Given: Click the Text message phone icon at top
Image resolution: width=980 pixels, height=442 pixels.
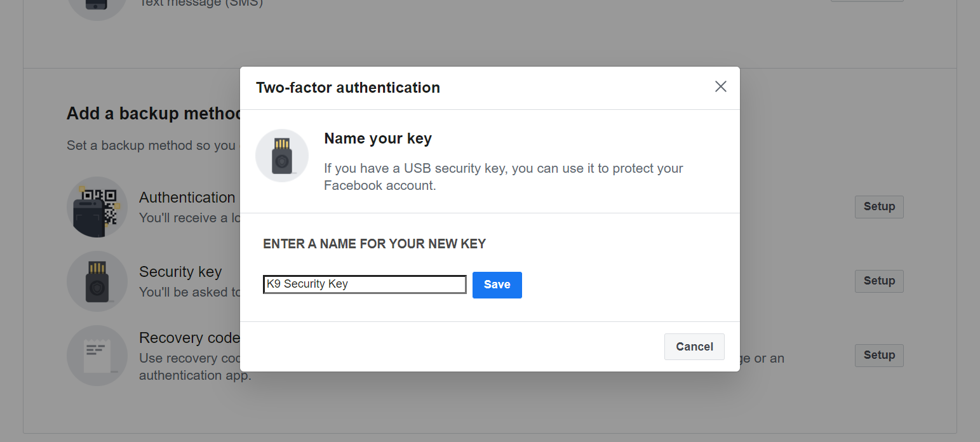Looking at the screenshot, I should tap(97, 6).
